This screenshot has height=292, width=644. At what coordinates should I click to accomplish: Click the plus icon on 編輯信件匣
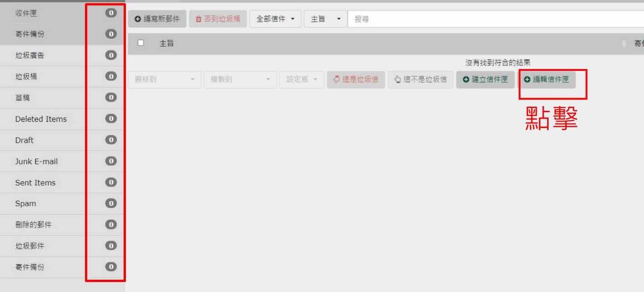527,79
